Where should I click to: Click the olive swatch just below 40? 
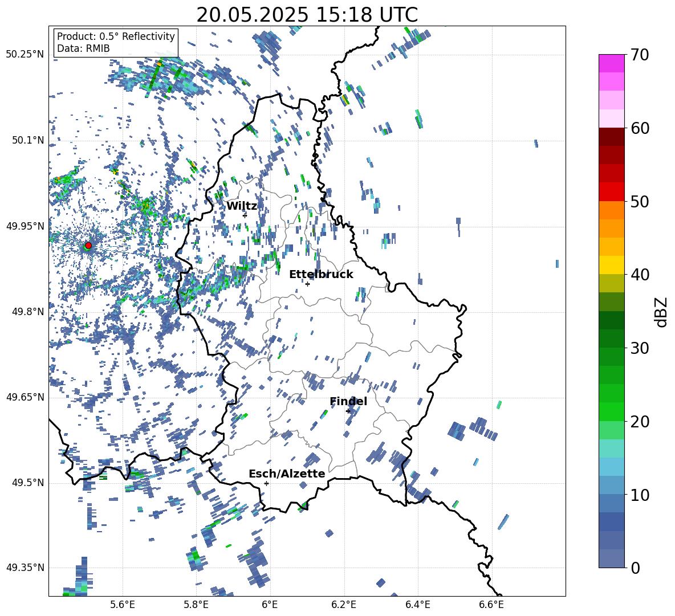611,283
